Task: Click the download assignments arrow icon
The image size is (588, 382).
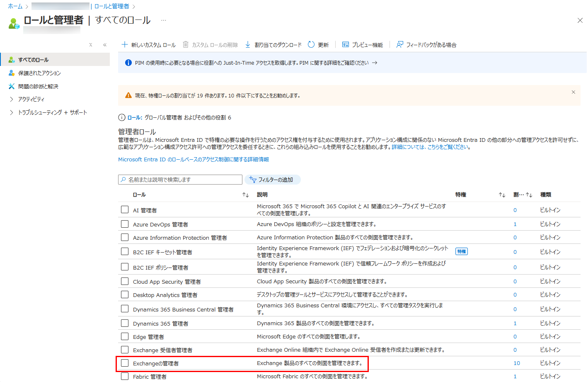Action: [248, 44]
